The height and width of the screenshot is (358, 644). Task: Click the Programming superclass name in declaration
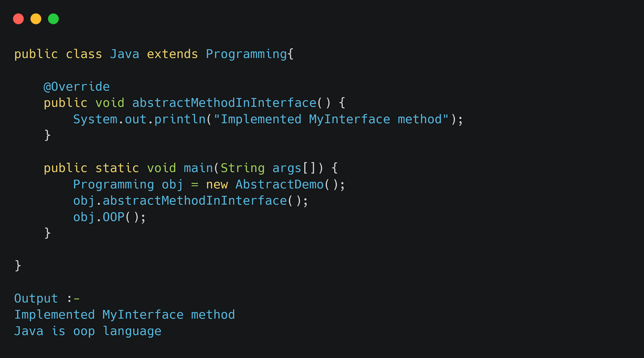[x=246, y=54]
